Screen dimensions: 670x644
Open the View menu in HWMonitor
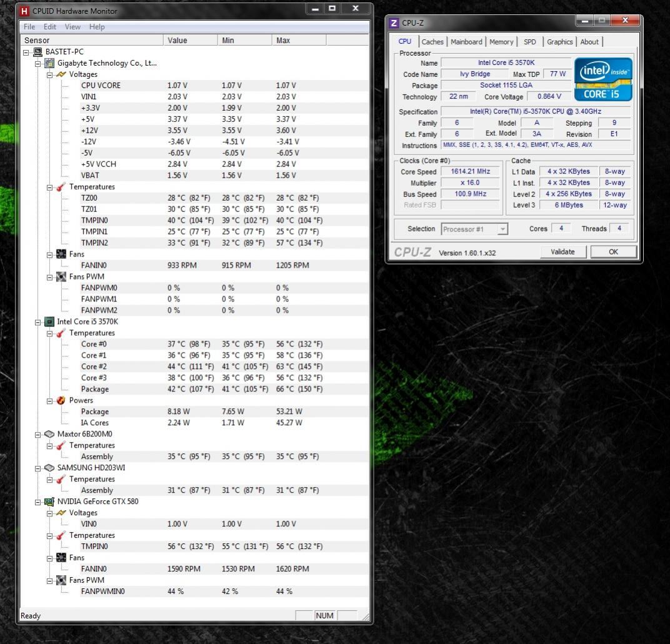point(72,27)
